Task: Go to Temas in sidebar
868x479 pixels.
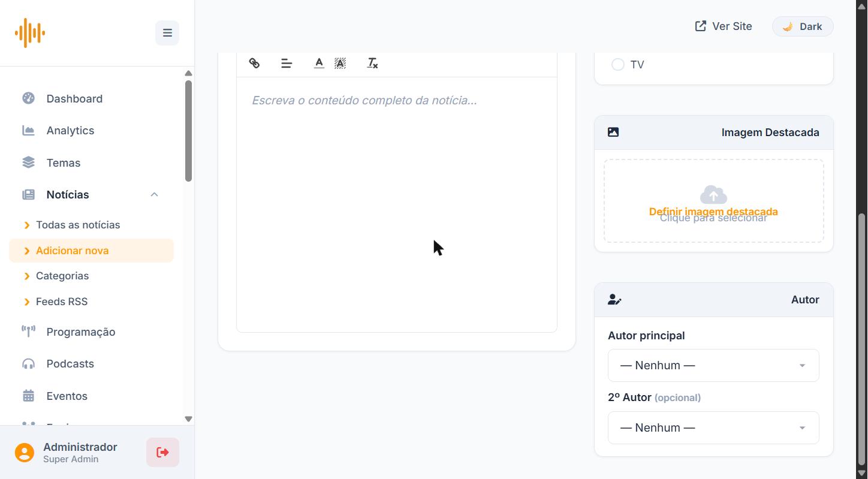Action: pyautogui.click(x=91, y=162)
